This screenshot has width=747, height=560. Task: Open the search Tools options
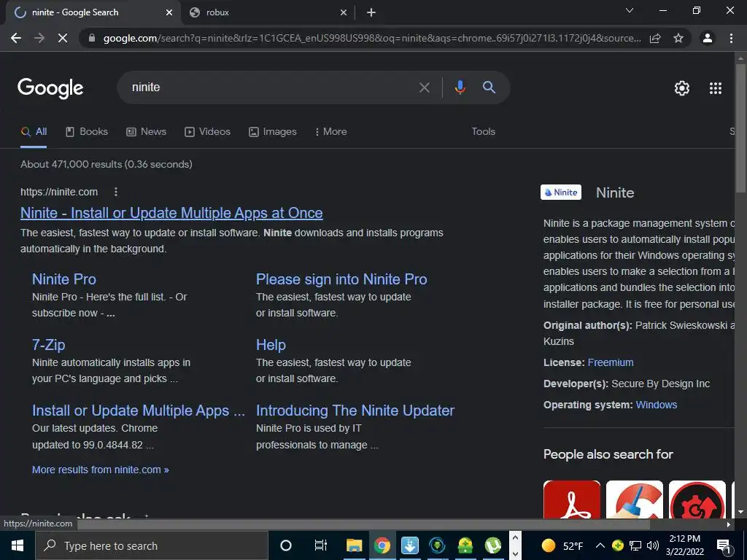(x=483, y=131)
